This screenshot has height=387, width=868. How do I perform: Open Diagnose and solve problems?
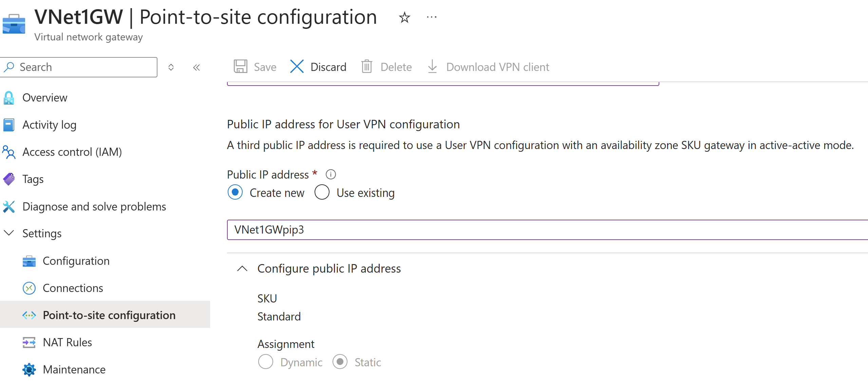(x=94, y=206)
